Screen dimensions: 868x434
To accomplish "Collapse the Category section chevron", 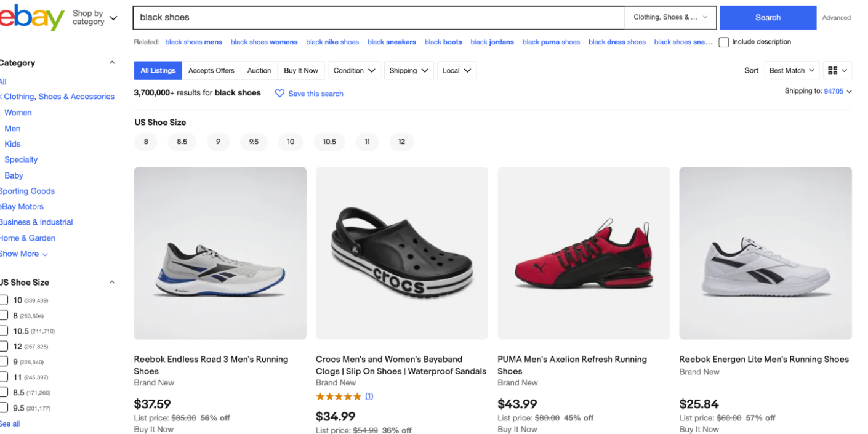I will (112, 63).
